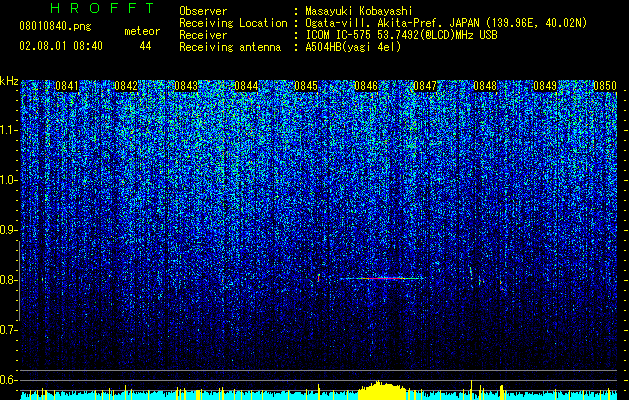Click the A504HB(yagi 4el) antenna text
The height and width of the screenshot is (400, 629).
point(353,47)
